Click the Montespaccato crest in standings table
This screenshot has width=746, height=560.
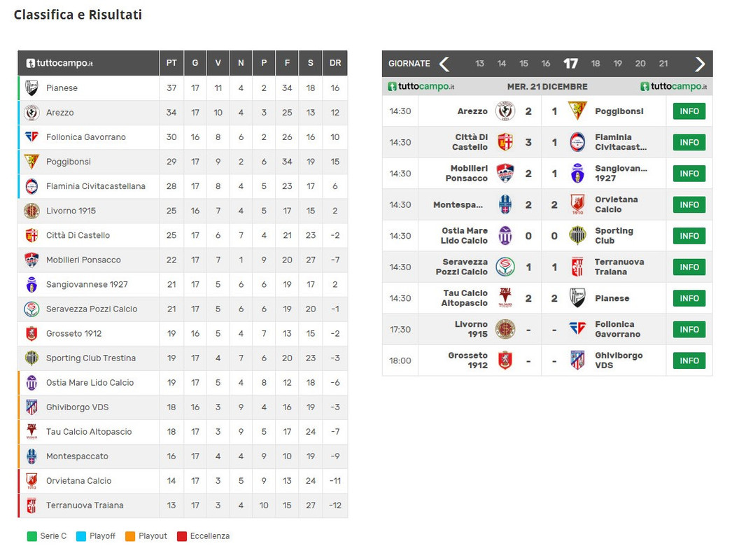click(32, 456)
